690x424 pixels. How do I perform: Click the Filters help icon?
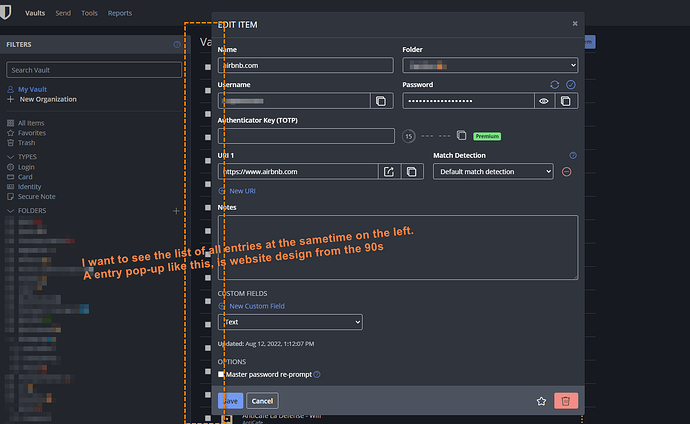[177, 44]
